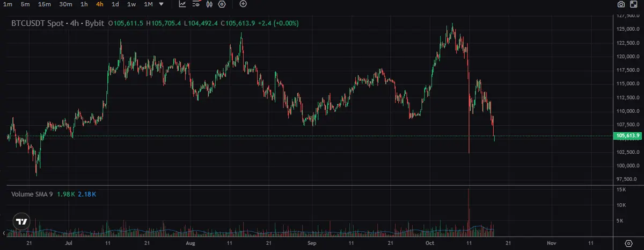Take a chart snapshot with camera icon

coord(621,4)
